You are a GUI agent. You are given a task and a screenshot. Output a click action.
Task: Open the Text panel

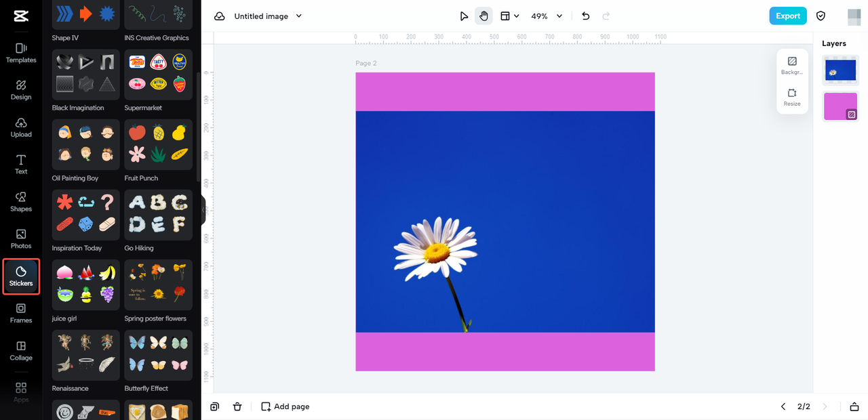pyautogui.click(x=21, y=165)
